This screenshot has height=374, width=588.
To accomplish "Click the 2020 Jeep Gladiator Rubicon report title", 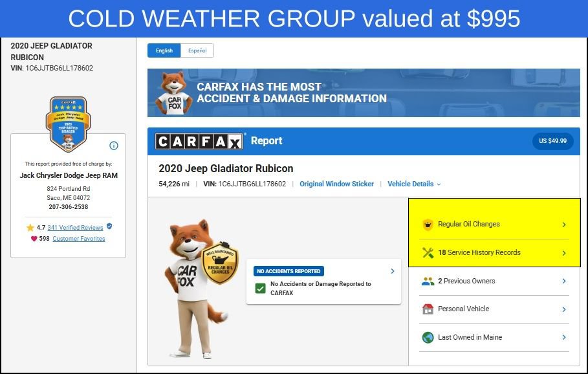I will (x=226, y=168).
